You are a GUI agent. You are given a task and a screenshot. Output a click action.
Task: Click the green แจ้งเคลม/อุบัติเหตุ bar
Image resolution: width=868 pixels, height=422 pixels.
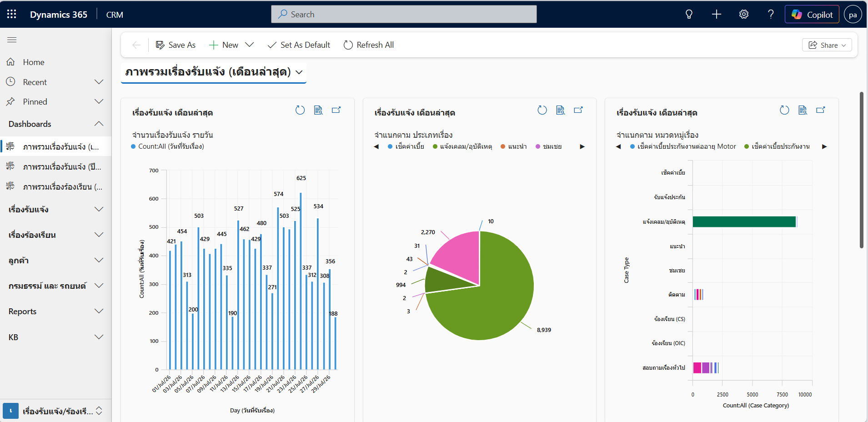click(x=744, y=221)
